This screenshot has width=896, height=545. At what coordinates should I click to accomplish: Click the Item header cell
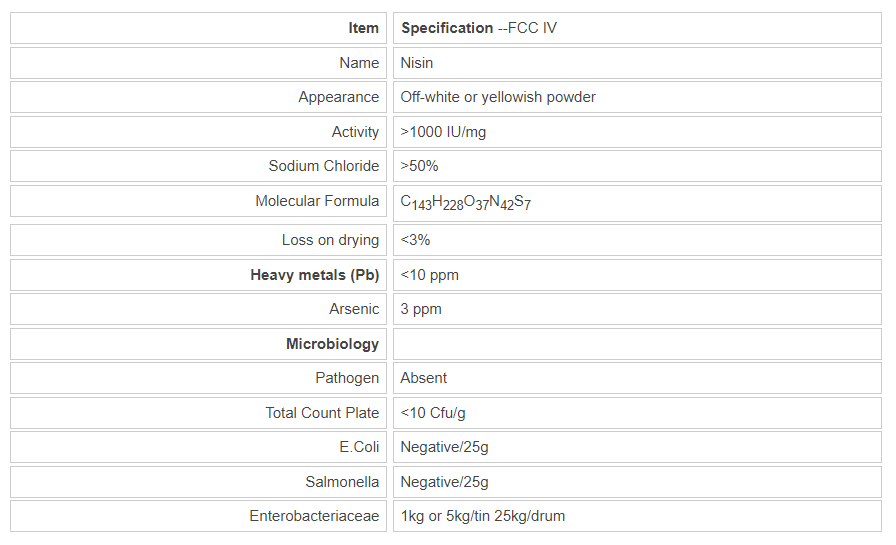(363, 28)
